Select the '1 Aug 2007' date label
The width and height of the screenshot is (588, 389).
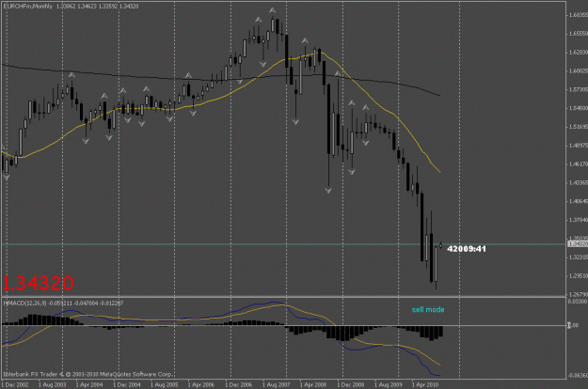click(277, 384)
